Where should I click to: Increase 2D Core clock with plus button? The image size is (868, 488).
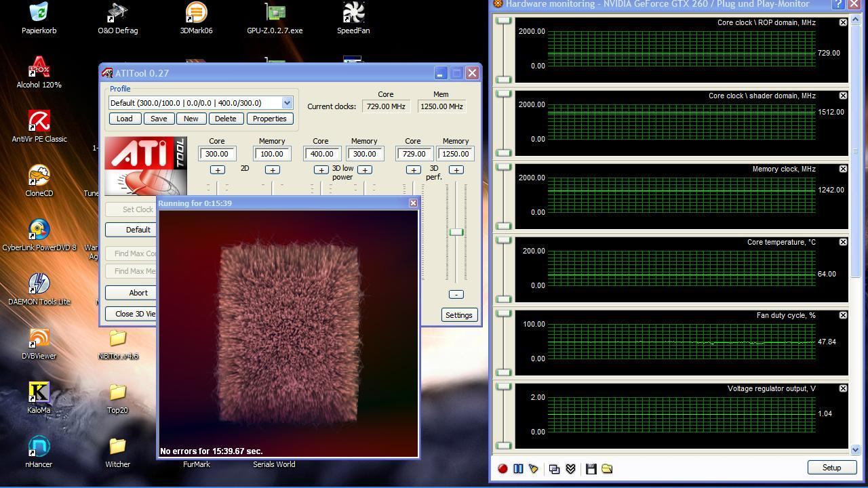pos(217,170)
